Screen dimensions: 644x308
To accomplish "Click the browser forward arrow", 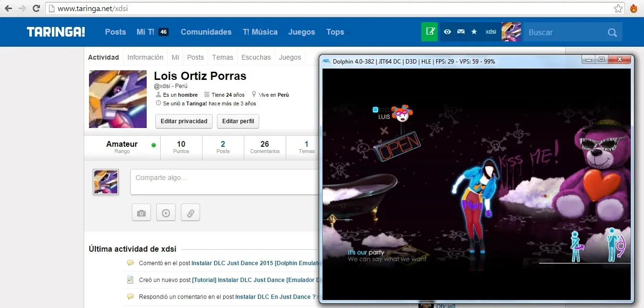I will point(22,8).
